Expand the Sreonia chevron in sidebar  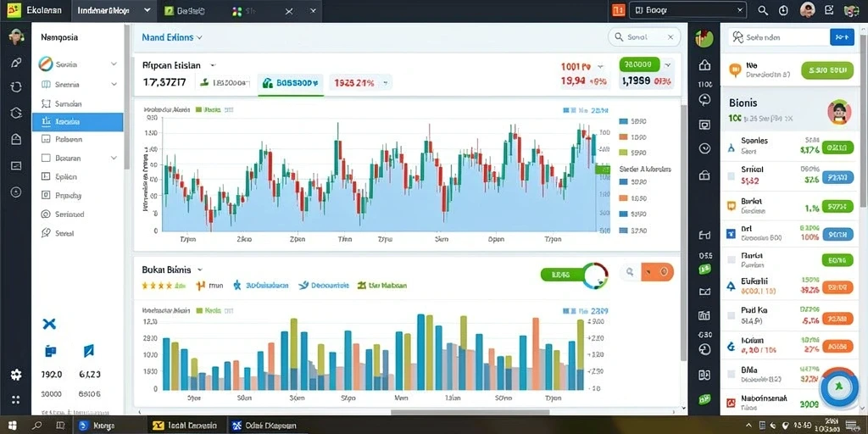click(x=114, y=85)
